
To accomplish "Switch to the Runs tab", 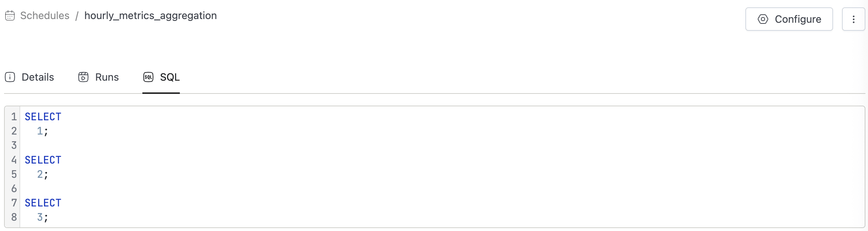I will (x=98, y=77).
